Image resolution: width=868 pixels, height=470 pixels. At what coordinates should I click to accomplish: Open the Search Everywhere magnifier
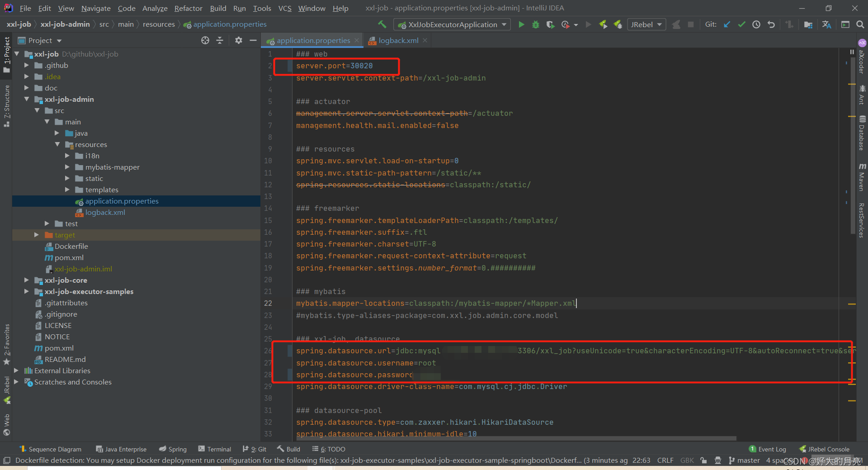[860, 24]
